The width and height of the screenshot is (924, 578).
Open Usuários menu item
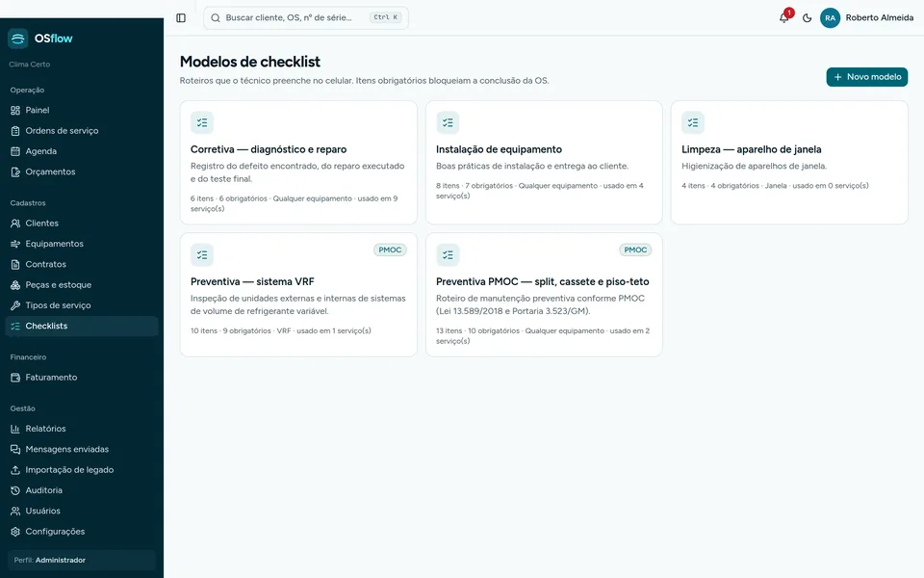click(x=82, y=511)
